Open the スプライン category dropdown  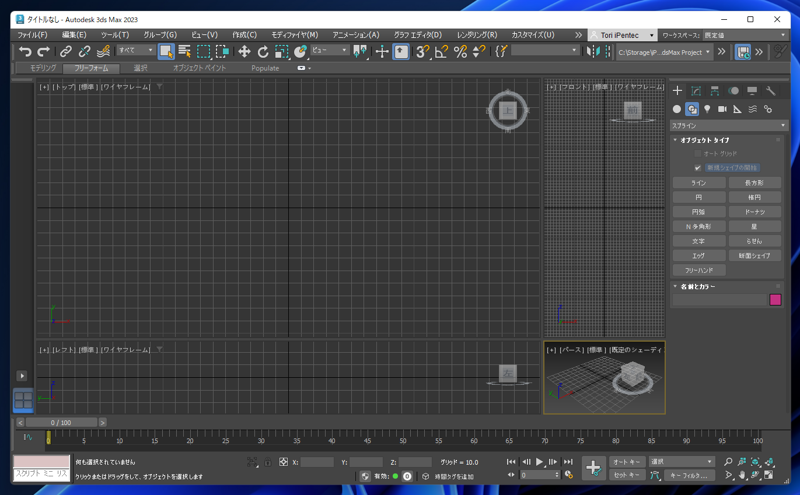point(729,126)
